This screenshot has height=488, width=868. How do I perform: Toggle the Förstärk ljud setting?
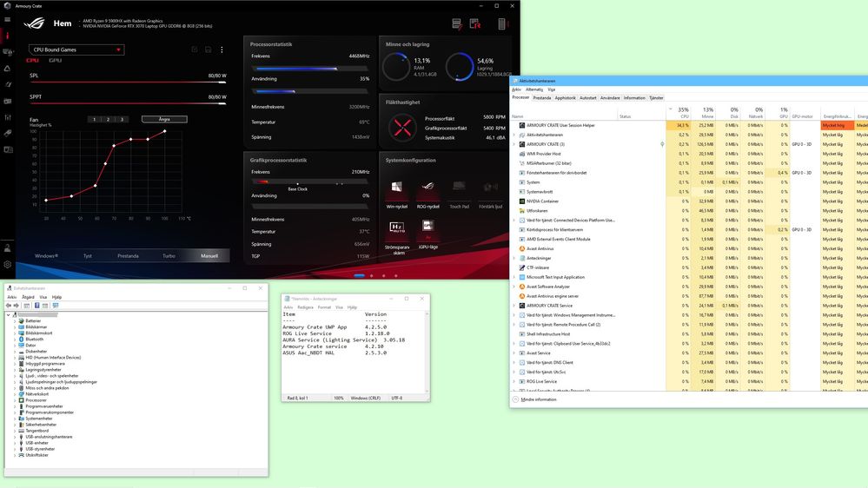(x=490, y=194)
